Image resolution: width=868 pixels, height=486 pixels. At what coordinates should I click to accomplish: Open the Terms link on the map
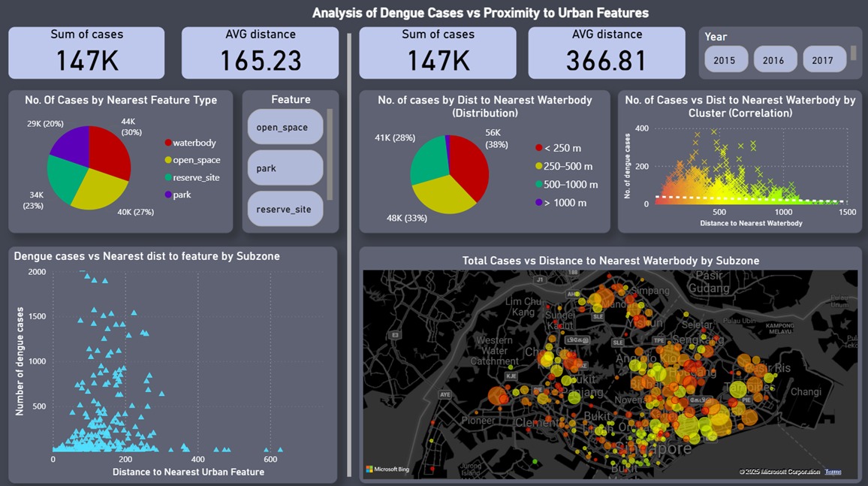point(833,472)
